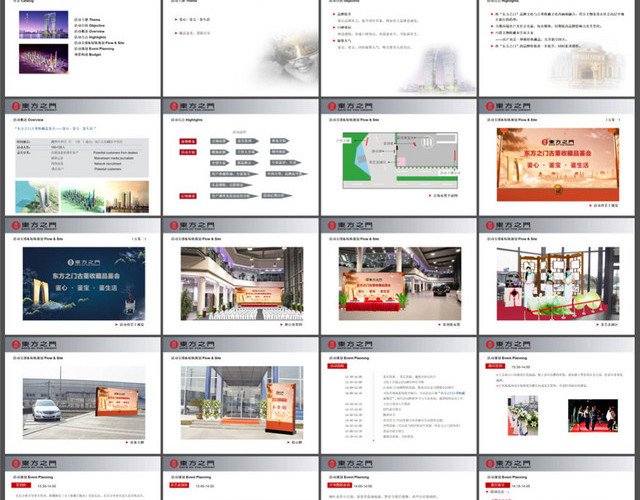Image resolution: width=640 pixels, height=500 pixels.
Task: Open the Flow & Site floor plan slide
Action: [x=398, y=157]
